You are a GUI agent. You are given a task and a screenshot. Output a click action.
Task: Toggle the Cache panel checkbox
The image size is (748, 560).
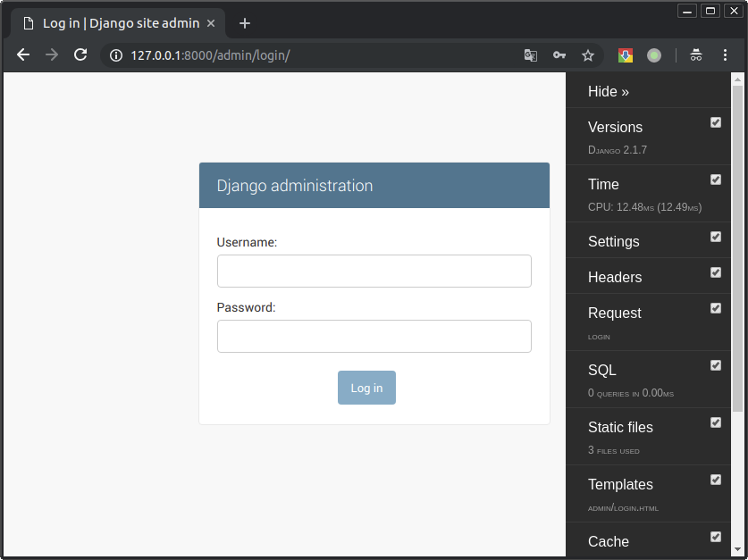pos(716,537)
